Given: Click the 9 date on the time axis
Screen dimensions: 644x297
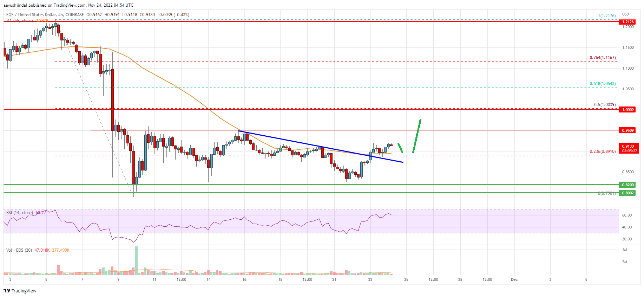Looking at the screenshot, I should (x=118, y=280).
